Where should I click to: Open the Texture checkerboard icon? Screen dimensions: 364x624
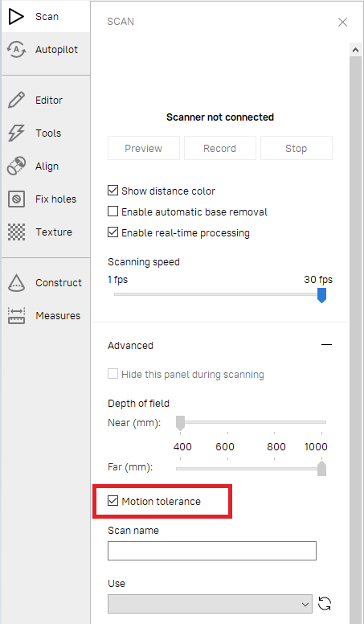pyautogui.click(x=16, y=232)
